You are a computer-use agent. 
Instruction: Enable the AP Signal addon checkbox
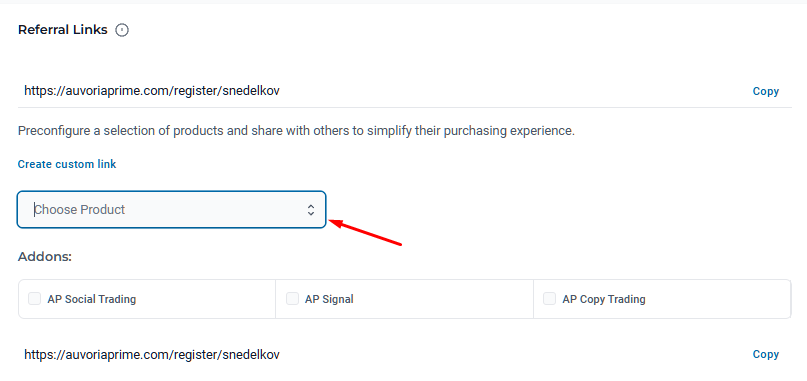[x=292, y=299]
